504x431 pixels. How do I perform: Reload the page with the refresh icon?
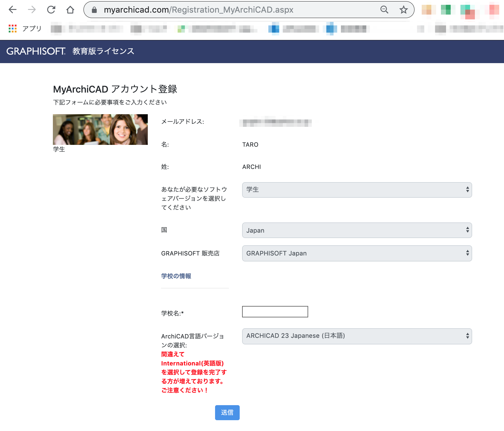tap(51, 10)
